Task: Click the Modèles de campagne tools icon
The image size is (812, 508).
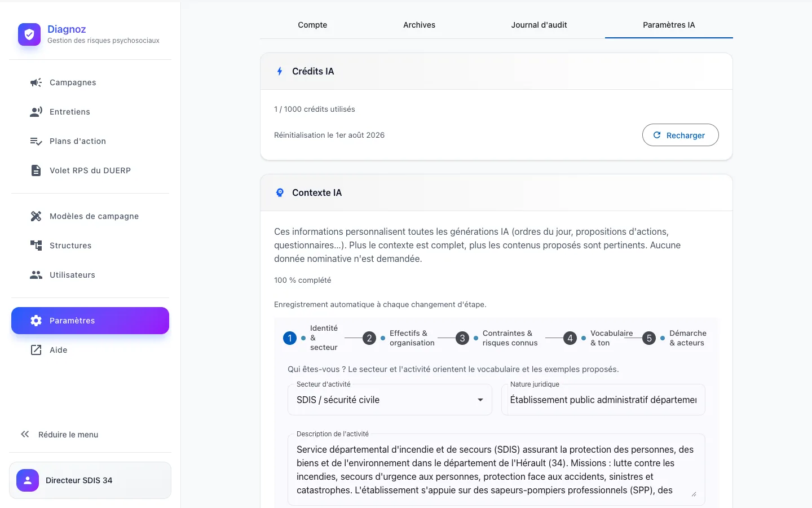Action: (36, 216)
